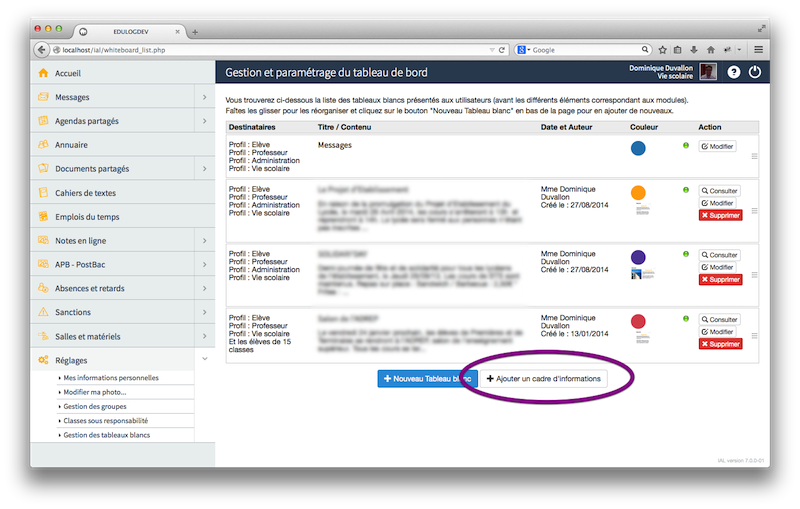Click Ajouter un cadre d'informations button
This screenshot has width=800, height=509.
[543, 379]
